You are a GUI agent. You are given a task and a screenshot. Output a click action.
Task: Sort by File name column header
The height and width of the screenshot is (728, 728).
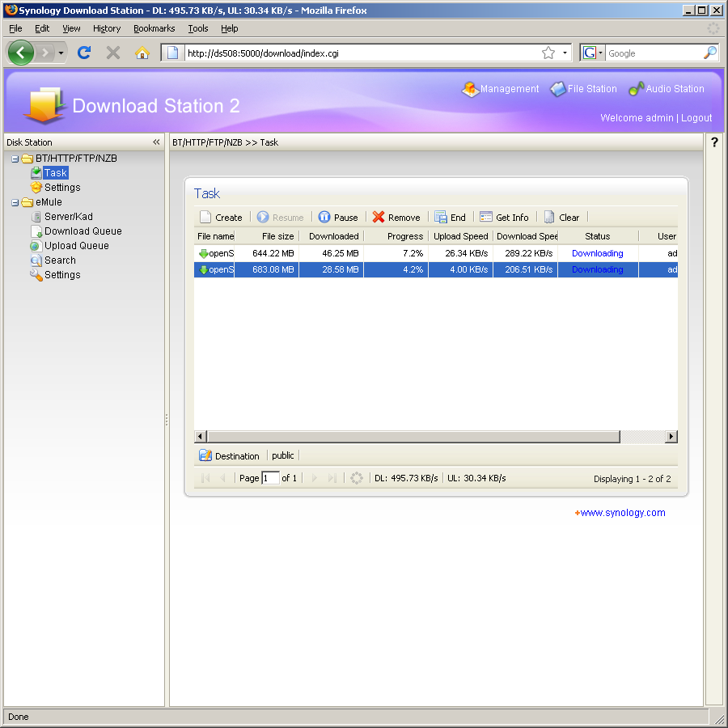(x=214, y=236)
